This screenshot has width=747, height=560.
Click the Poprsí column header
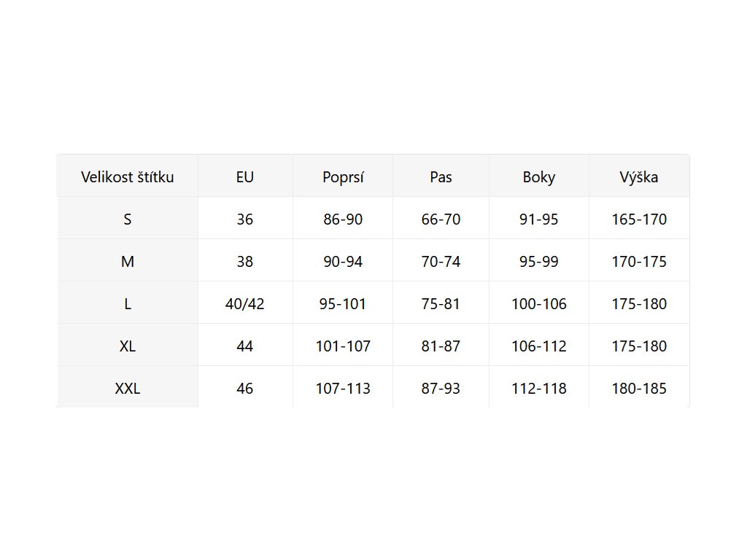343,176
